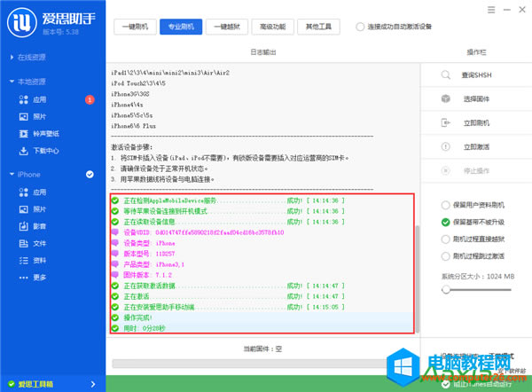Click the 选择固件 button label
This screenshot has height=392, width=532.
click(x=476, y=98)
